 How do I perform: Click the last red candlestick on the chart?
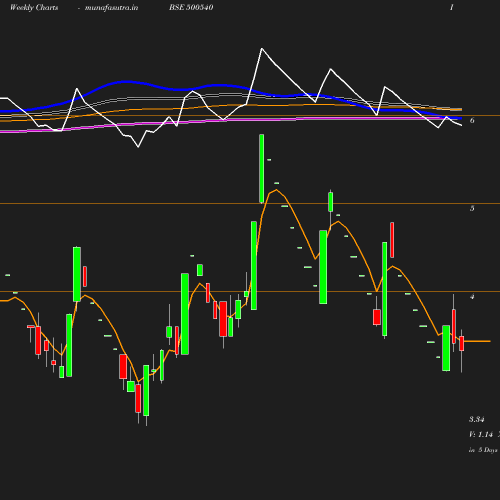pyautogui.click(x=462, y=343)
